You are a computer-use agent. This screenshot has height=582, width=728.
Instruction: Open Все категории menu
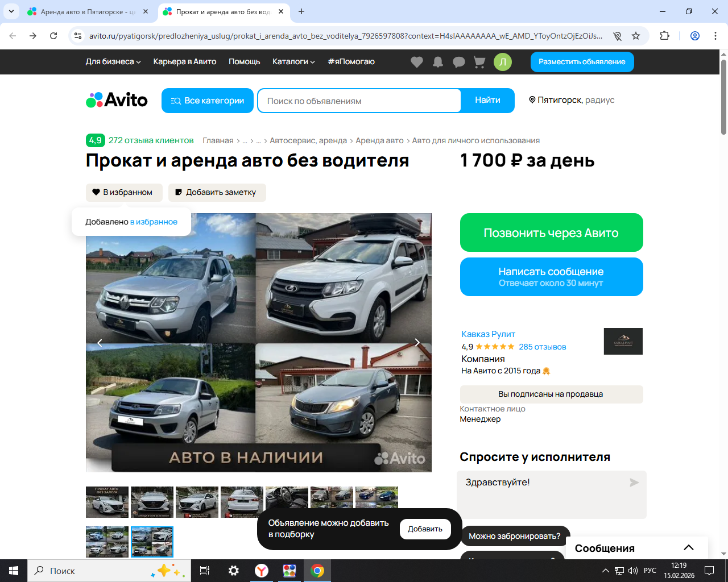pos(208,101)
